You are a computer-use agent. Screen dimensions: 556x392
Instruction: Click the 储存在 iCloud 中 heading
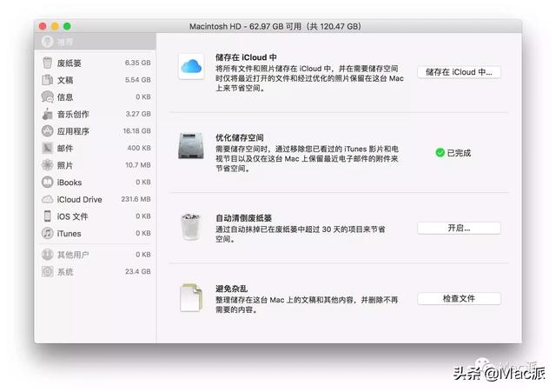(x=246, y=57)
